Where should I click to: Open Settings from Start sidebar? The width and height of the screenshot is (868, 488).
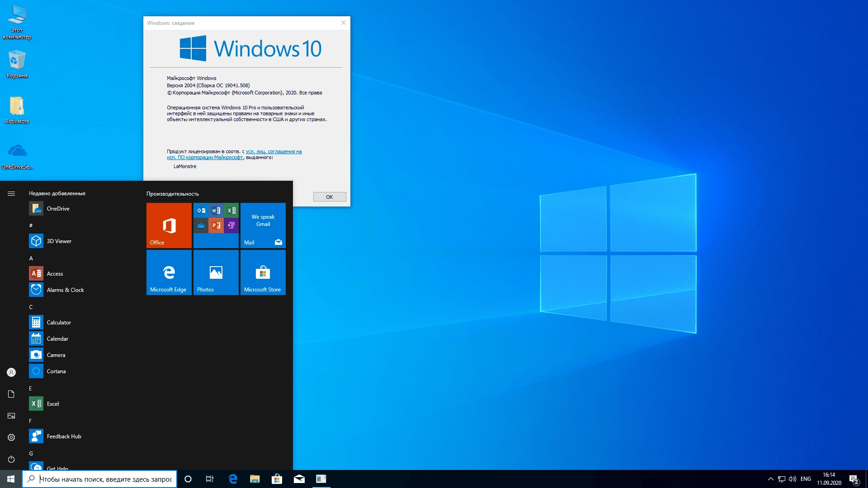[x=11, y=437]
